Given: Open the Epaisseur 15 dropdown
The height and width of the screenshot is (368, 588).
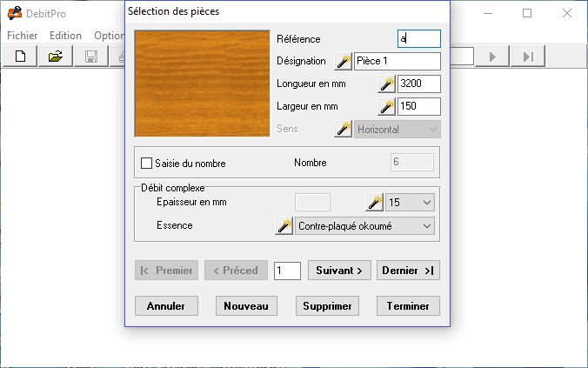Looking at the screenshot, I should pyautogui.click(x=410, y=203).
